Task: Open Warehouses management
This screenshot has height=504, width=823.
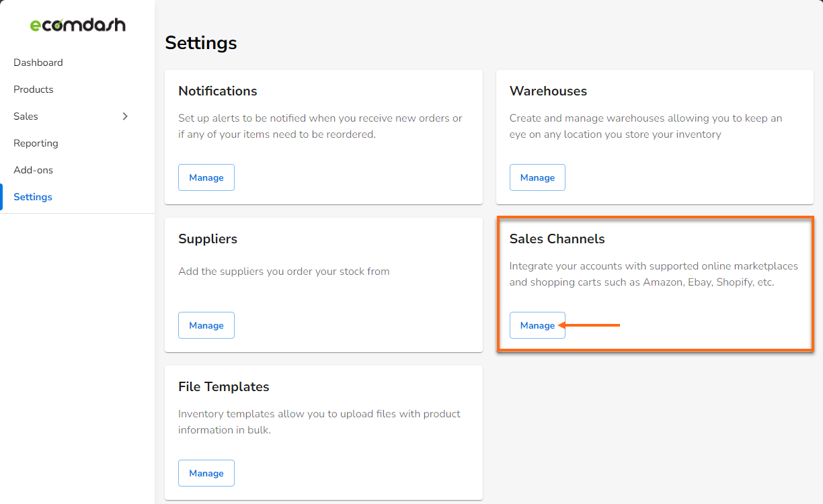Action: coord(537,177)
